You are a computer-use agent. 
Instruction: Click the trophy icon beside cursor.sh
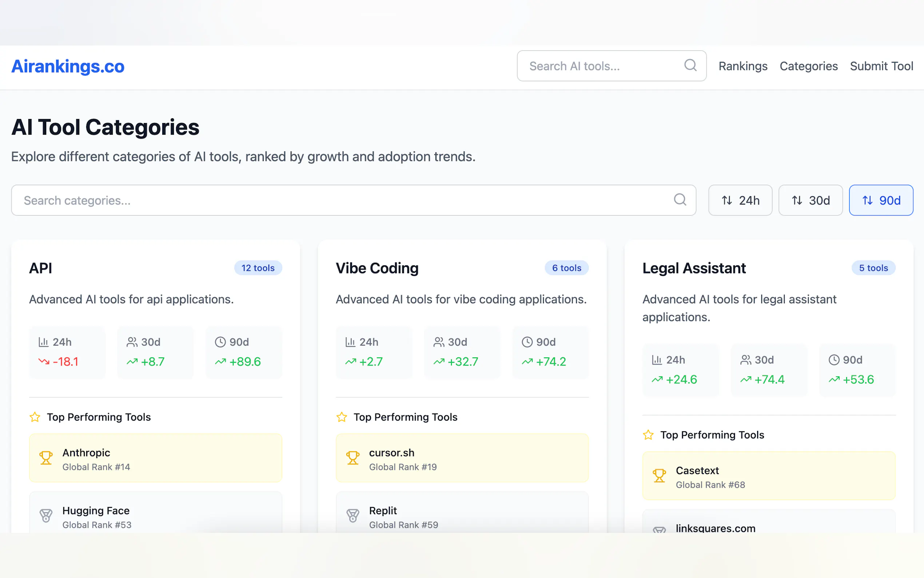click(353, 458)
